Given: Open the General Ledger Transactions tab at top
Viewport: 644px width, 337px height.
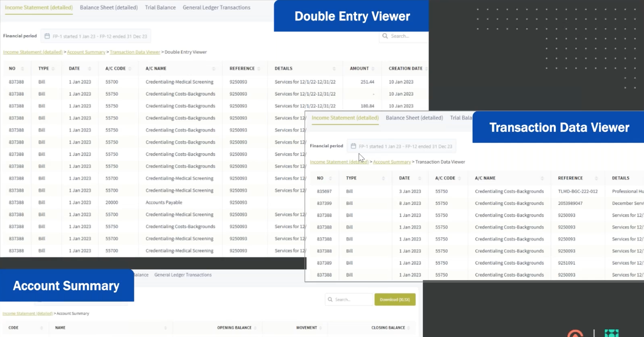Looking at the screenshot, I should pyautogui.click(x=216, y=8).
